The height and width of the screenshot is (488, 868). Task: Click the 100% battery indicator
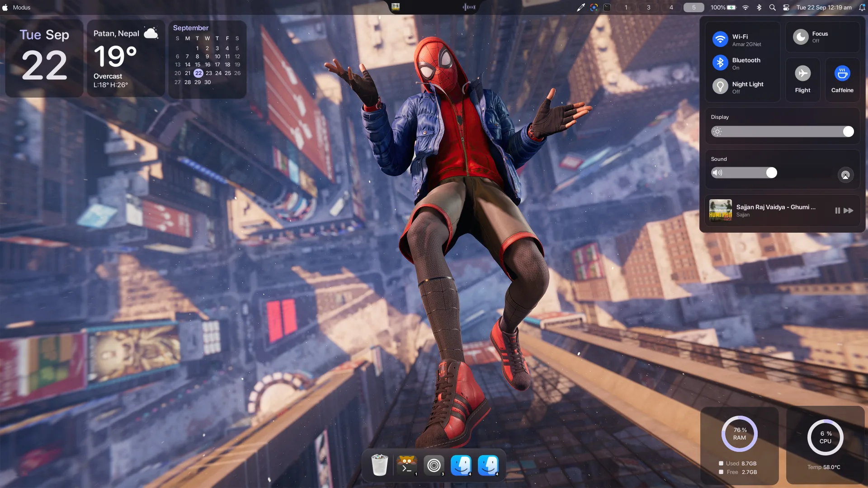click(x=723, y=7)
